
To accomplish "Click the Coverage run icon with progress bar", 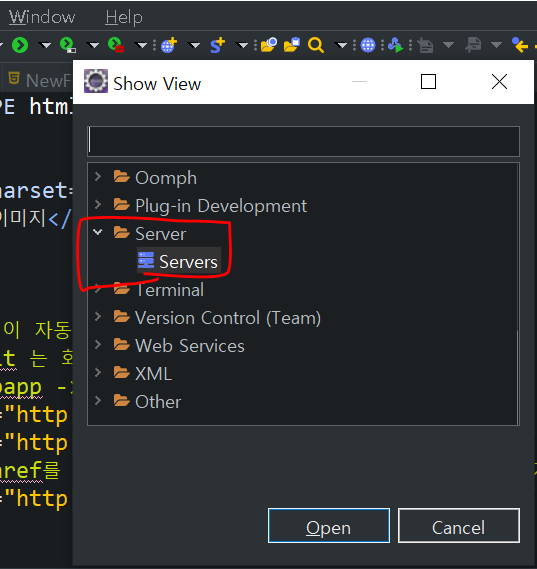I will 68,45.
